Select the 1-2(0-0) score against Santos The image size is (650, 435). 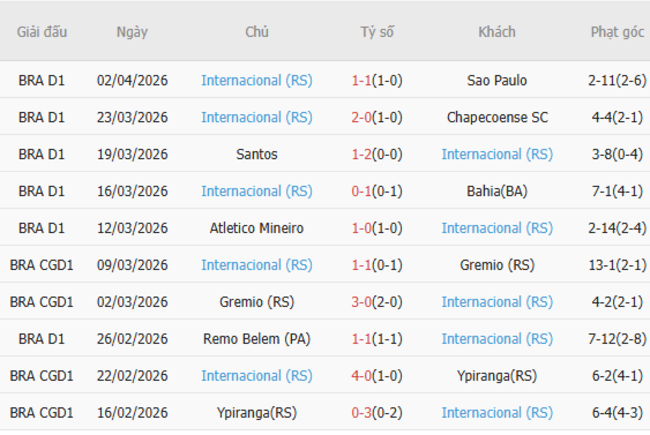[377, 154]
